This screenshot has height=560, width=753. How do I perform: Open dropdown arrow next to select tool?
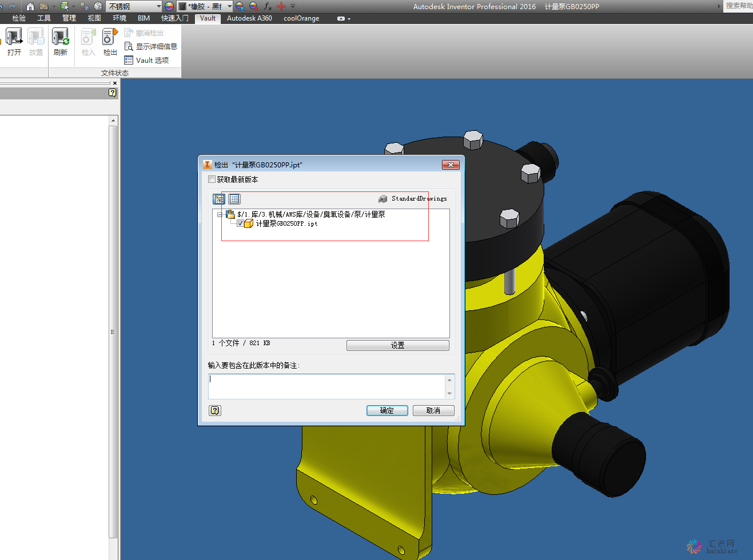[73, 6]
